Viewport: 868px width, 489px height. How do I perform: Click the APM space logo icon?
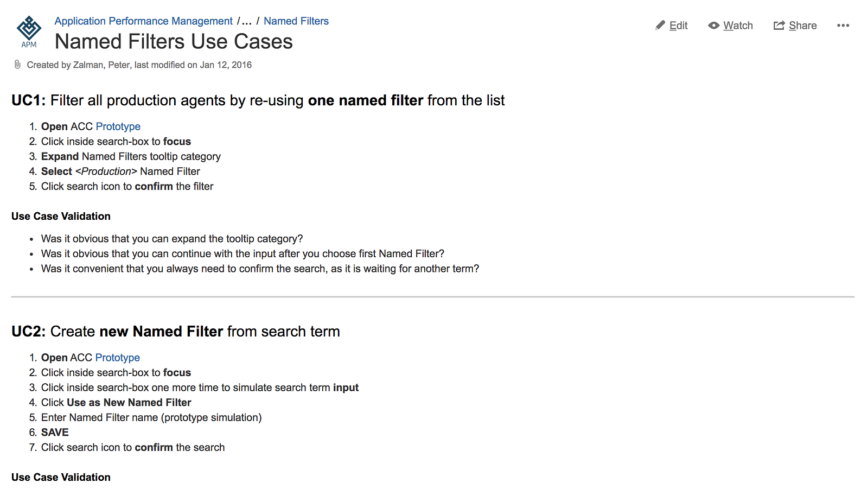[29, 31]
